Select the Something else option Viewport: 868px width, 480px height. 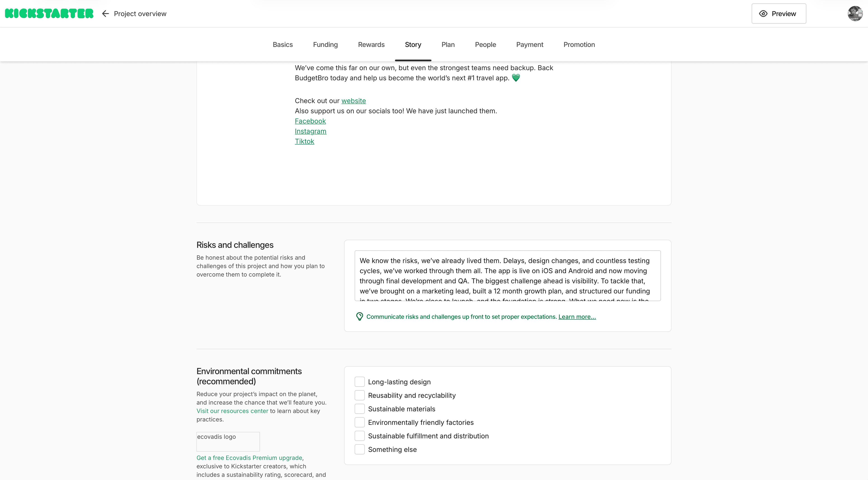click(x=360, y=449)
